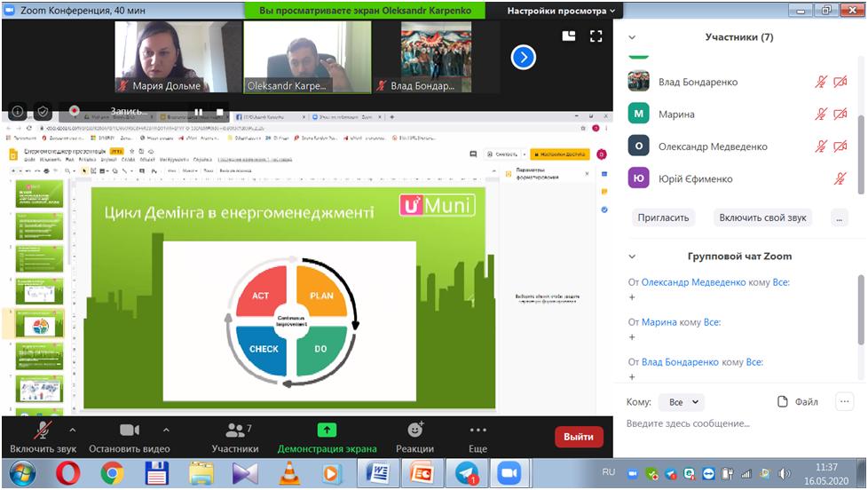The image size is (868, 490).
Task: Open the Участники participants list
Action: pos(235,438)
